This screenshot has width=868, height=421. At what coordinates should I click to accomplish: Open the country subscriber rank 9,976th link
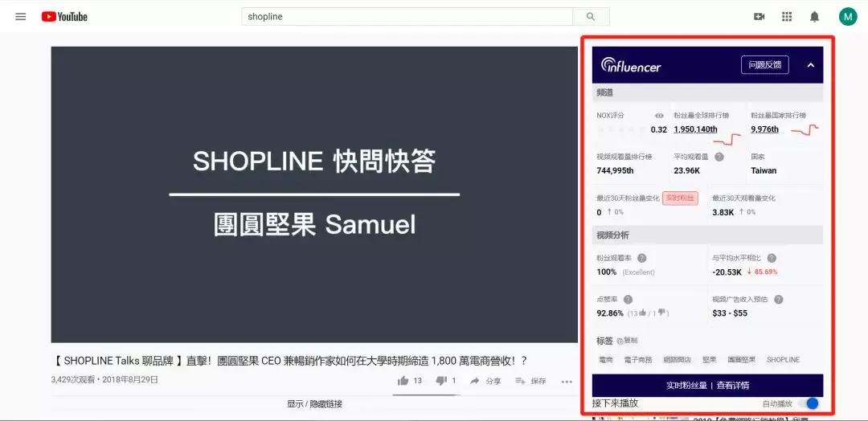click(x=764, y=129)
